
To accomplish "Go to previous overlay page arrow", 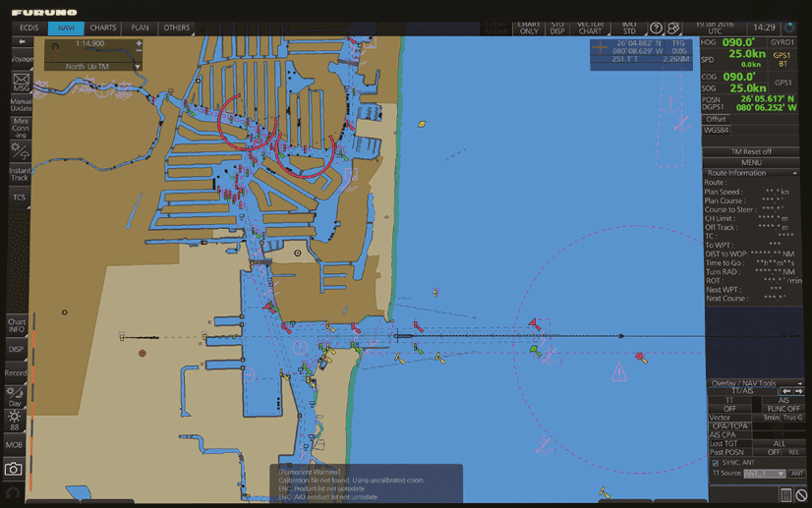I will [786, 391].
